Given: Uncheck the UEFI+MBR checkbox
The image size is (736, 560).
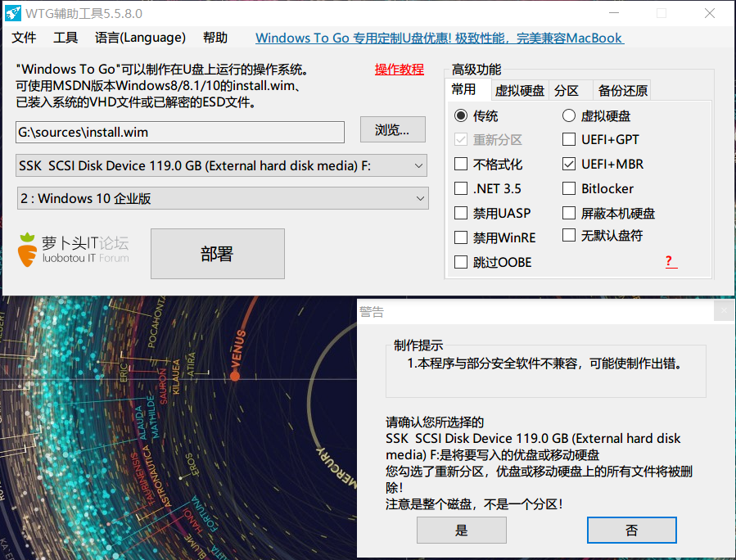Looking at the screenshot, I should point(569,164).
